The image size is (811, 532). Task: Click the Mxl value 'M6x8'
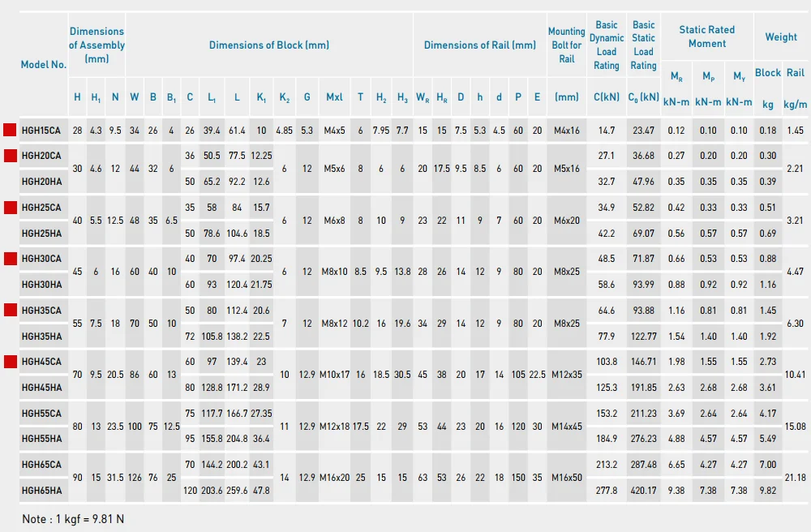point(334,221)
